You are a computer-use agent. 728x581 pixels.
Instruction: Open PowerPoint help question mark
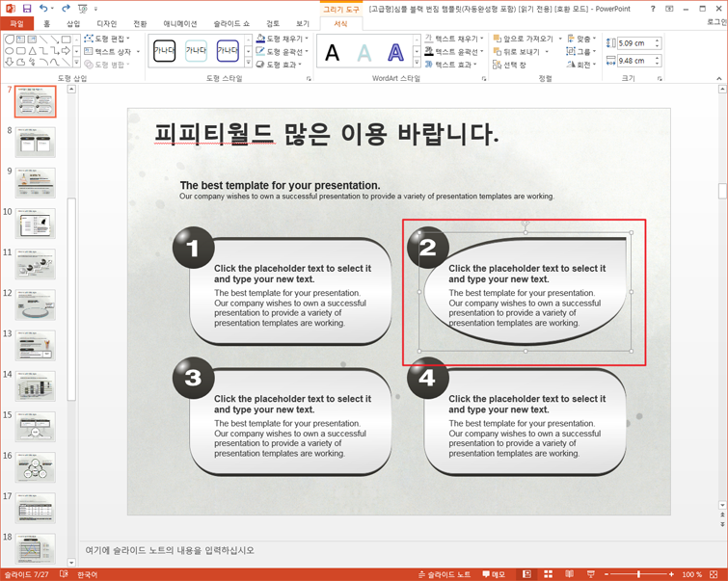point(653,9)
